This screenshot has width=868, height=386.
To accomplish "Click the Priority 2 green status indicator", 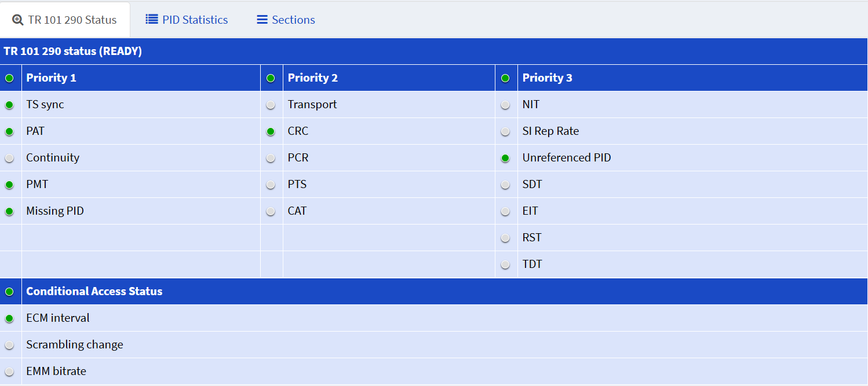I will pyautogui.click(x=271, y=78).
